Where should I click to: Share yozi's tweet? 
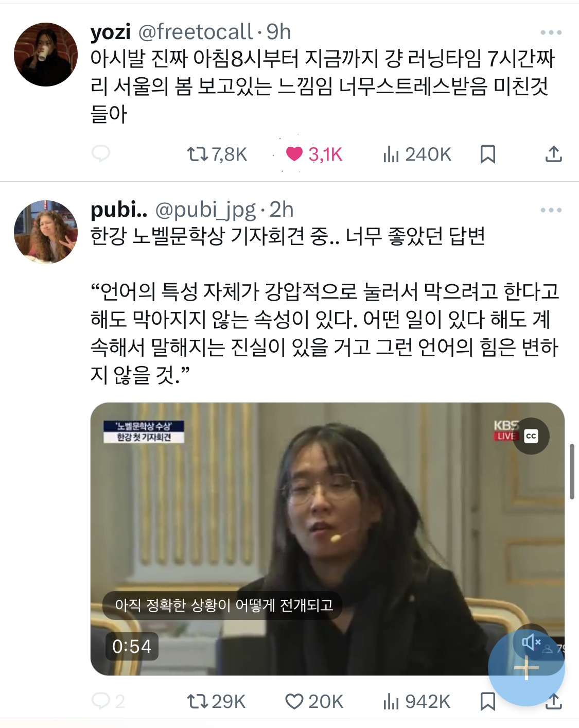553,154
